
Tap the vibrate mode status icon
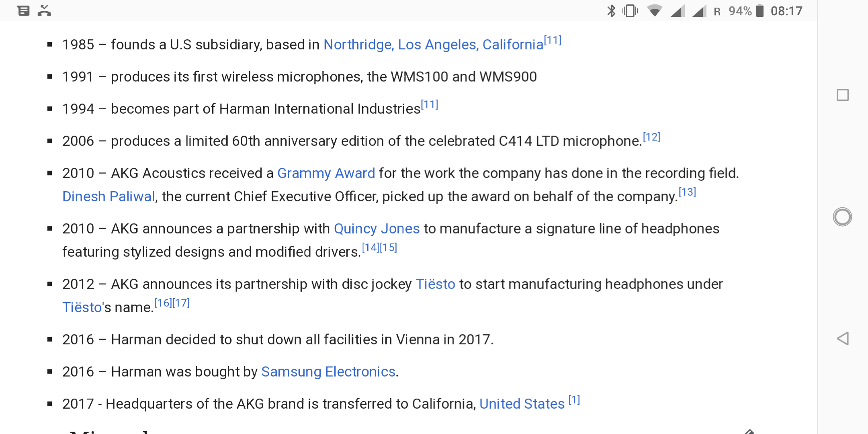tap(630, 11)
